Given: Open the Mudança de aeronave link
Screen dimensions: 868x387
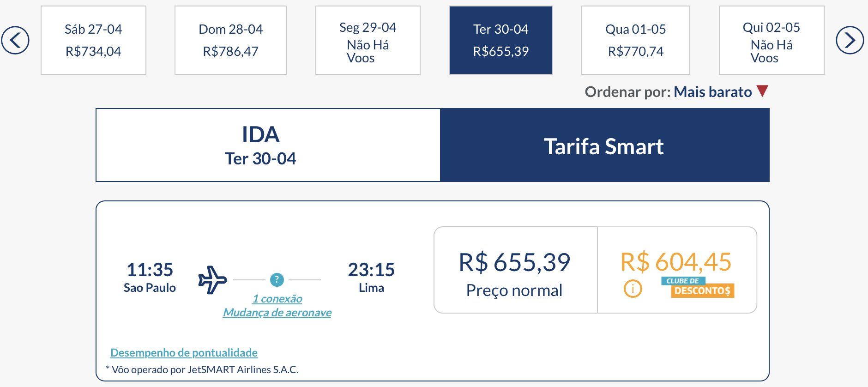Looking at the screenshot, I should tap(277, 313).
